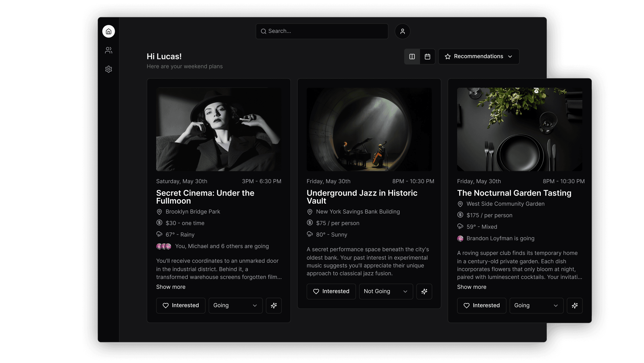The width and height of the screenshot is (644, 363).
Task: Click the Recommendations chevron arrow
Action: (510, 56)
